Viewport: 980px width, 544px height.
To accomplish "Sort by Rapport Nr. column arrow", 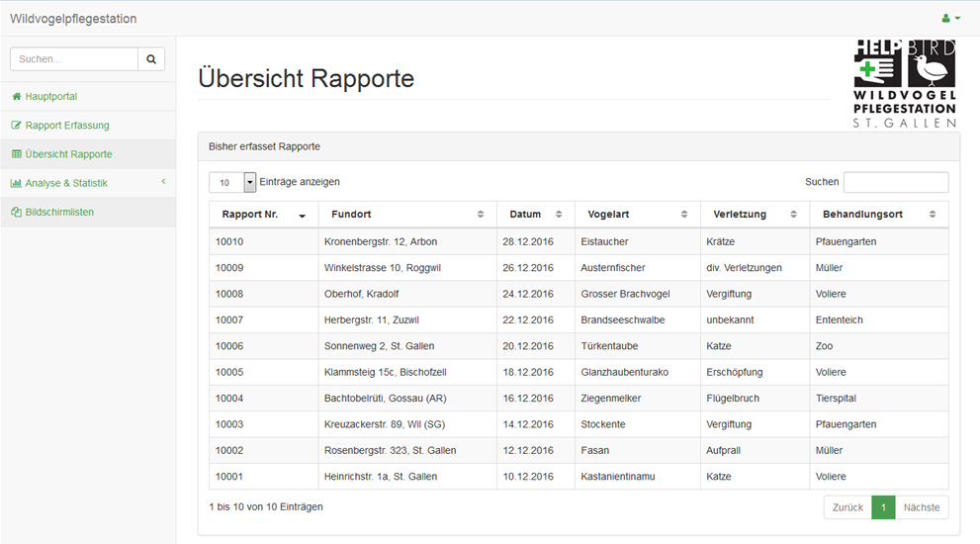I will pyautogui.click(x=302, y=216).
